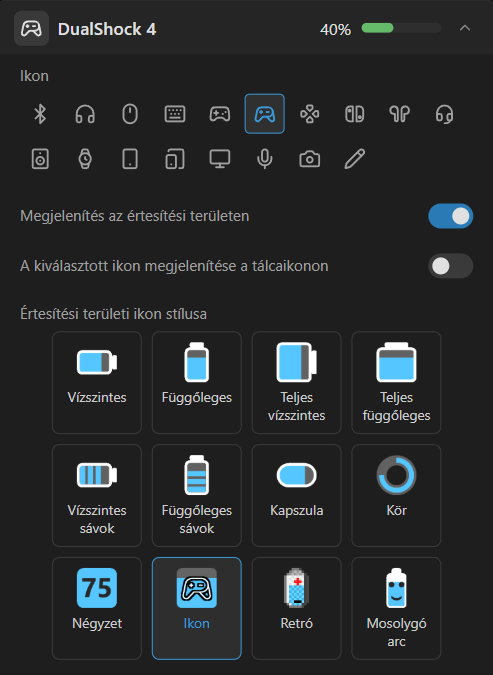
Task: Collapse the DualShock 4 section chevron
Action: [465, 28]
